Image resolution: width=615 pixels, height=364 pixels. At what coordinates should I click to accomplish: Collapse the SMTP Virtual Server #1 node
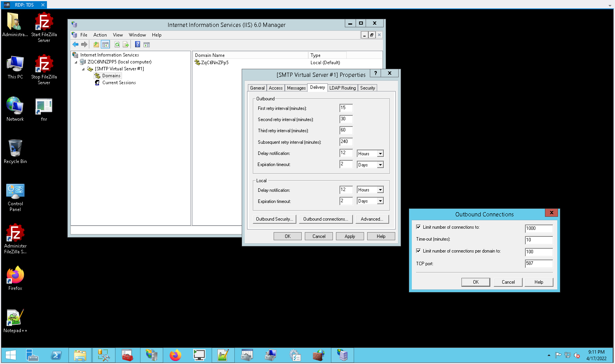[x=83, y=69]
